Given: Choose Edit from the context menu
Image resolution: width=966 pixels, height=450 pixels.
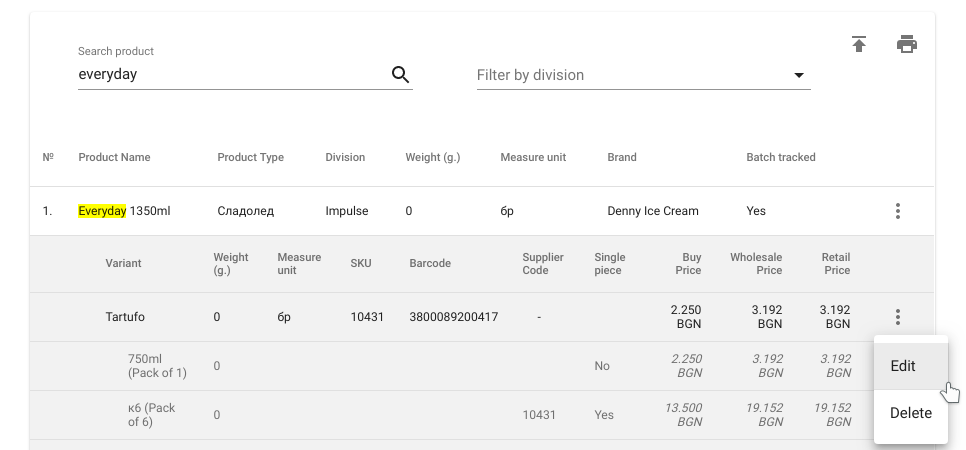Looking at the screenshot, I should click(911, 366).
